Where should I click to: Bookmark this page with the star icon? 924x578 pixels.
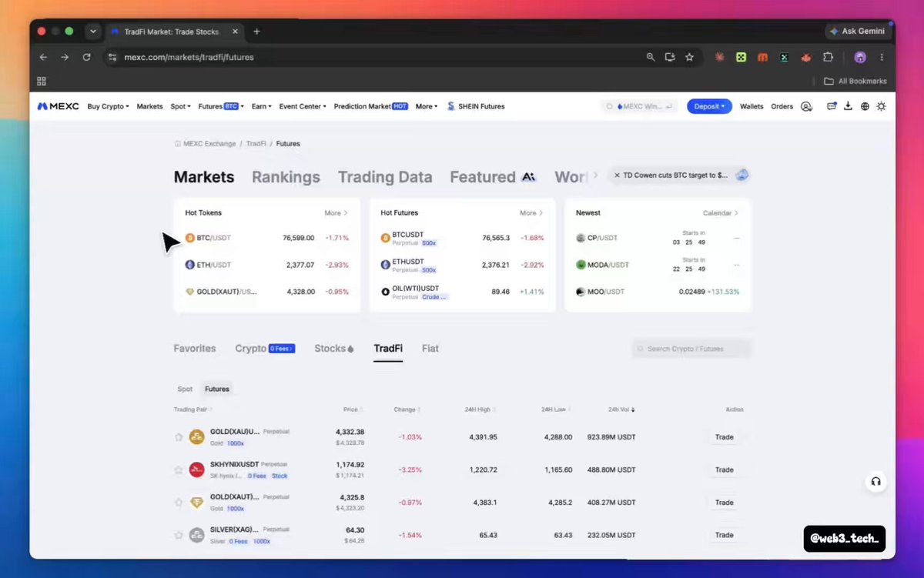pos(689,57)
